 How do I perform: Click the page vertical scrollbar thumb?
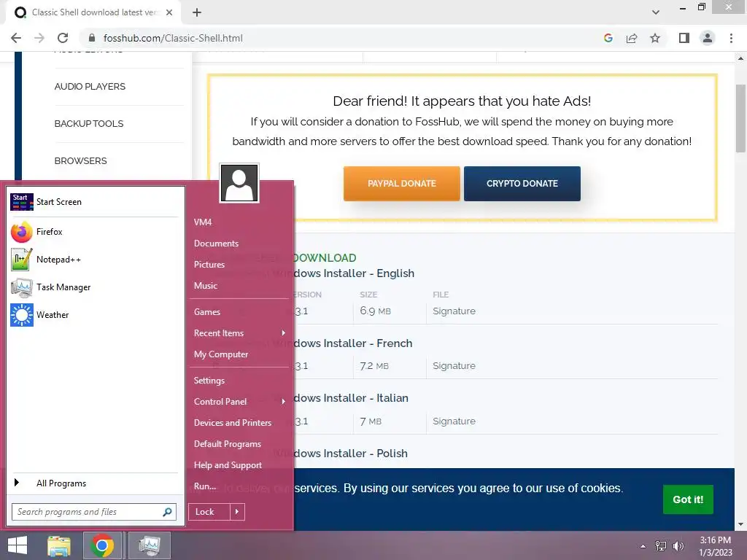(x=740, y=119)
